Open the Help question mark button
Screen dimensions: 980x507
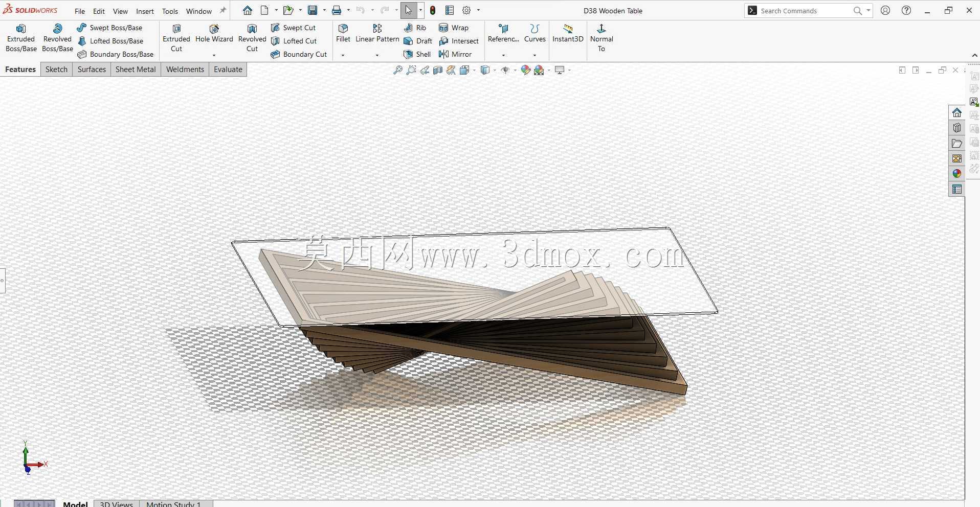point(906,10)
